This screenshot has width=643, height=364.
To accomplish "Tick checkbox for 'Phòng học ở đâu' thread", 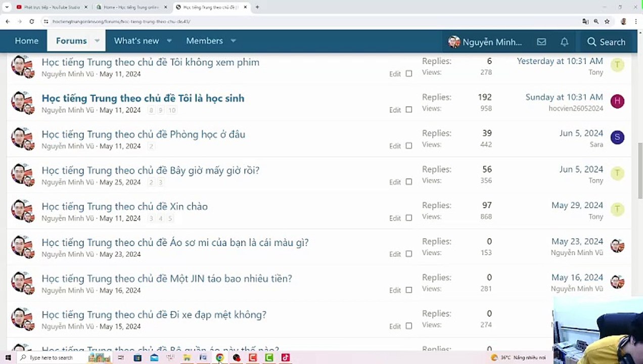I will coord(409,146).
